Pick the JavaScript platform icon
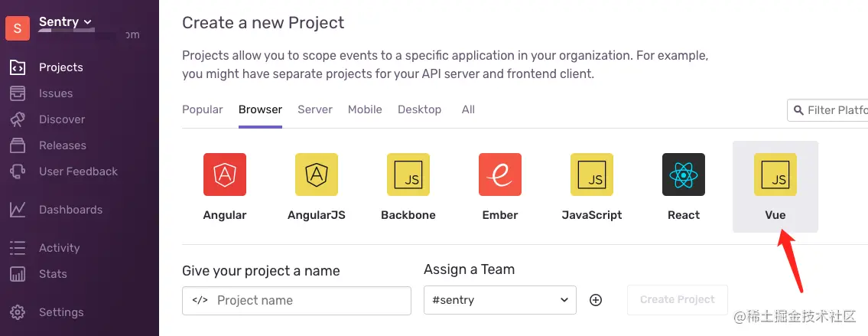 (x=592, y=175)
